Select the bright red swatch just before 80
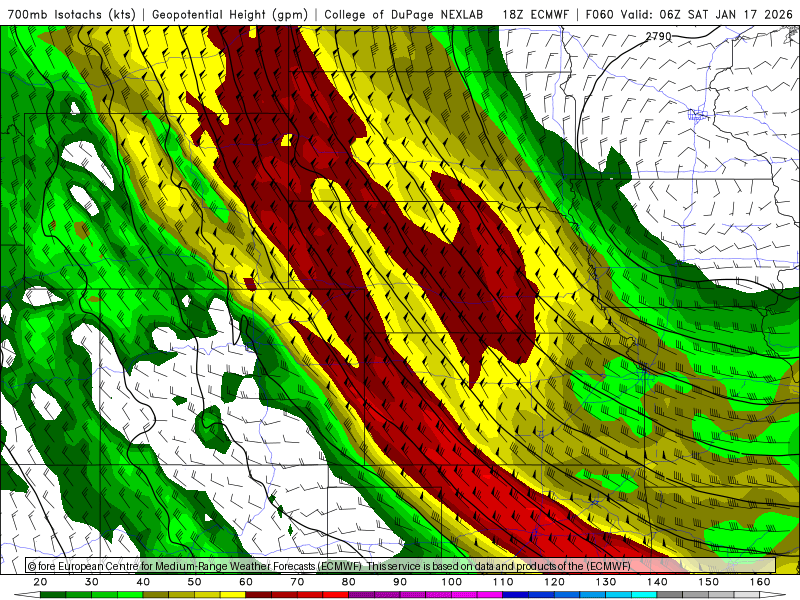Image resolution: width=800 pixels, height=600 pixels. tap(336, 594)
